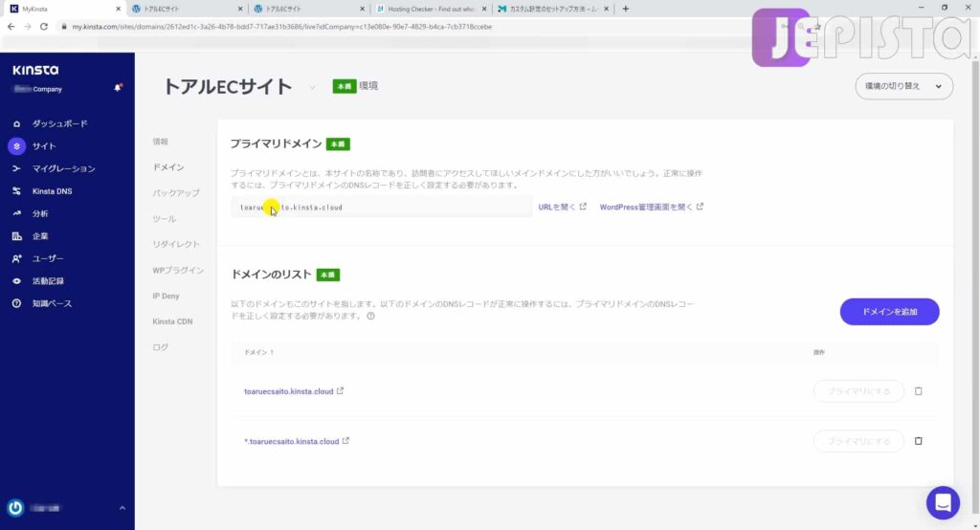Image resolution: width=980 pixels, height=530 pixels.
Task: Click the user power avatar icon
Action: coord(15,508)
